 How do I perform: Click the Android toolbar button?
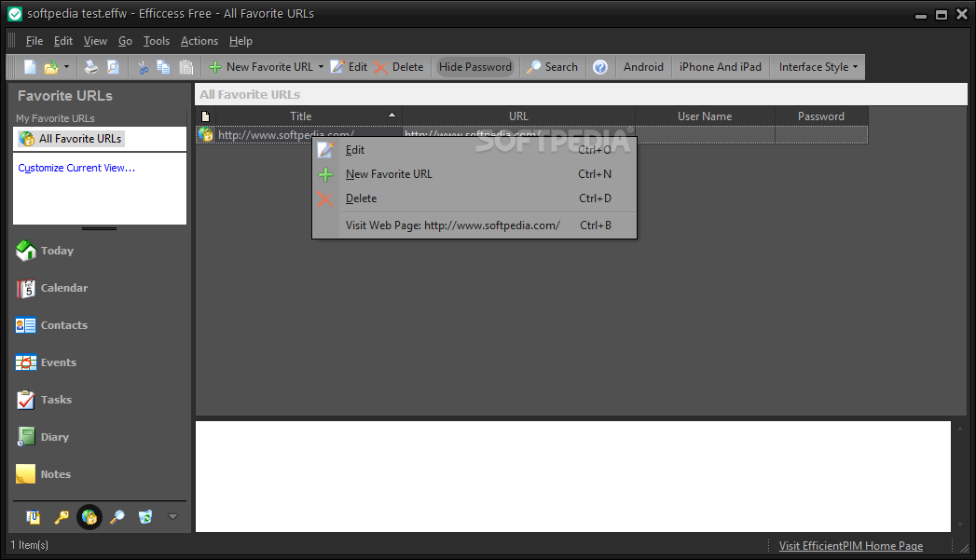point(643,66)
